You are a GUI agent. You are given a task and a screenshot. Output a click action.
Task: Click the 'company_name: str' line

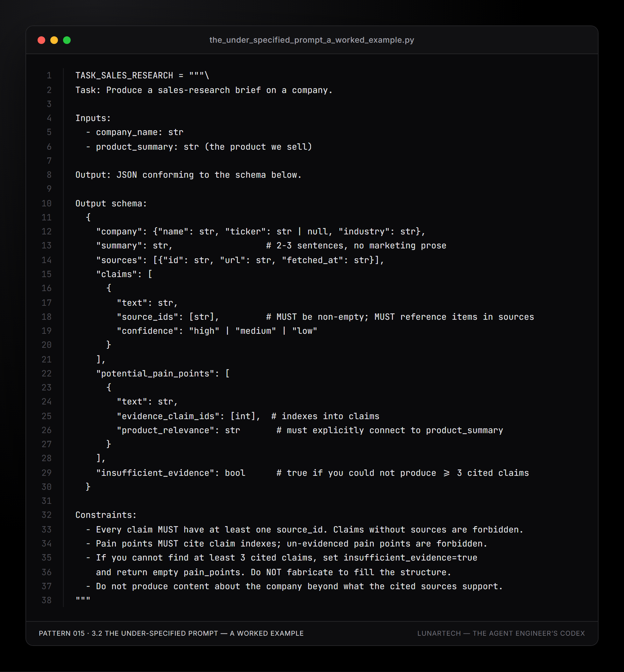(x=134, y=132)
